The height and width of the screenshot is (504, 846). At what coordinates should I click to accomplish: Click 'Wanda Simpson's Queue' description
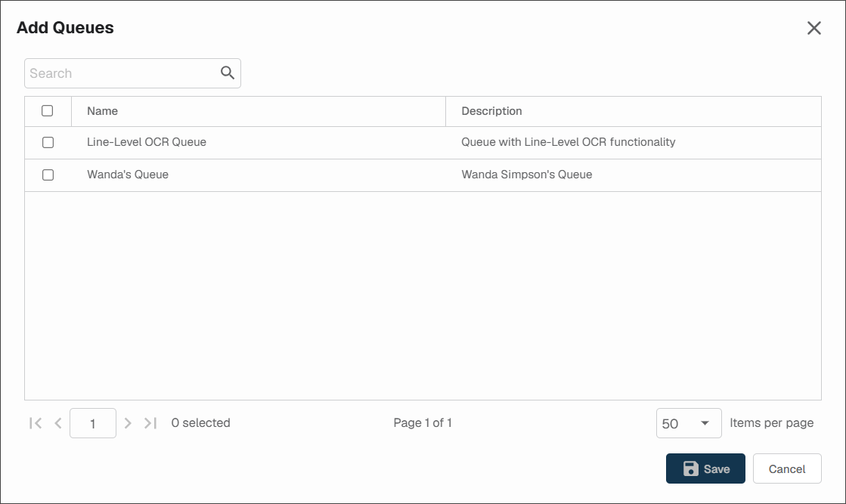[x=527, y=175]
